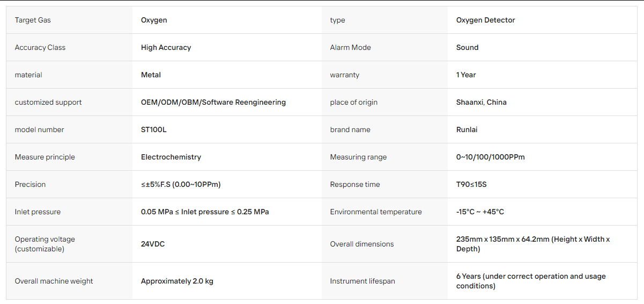Click the 'Shaanxi, China' value
The image size is (644, 304).
coord(482,102)
